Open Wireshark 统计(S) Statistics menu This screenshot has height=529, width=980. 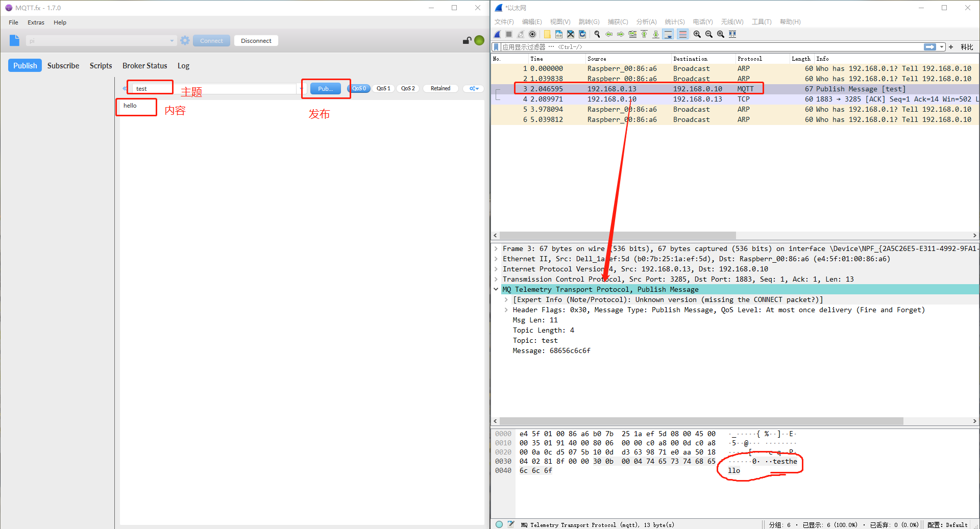674,22
